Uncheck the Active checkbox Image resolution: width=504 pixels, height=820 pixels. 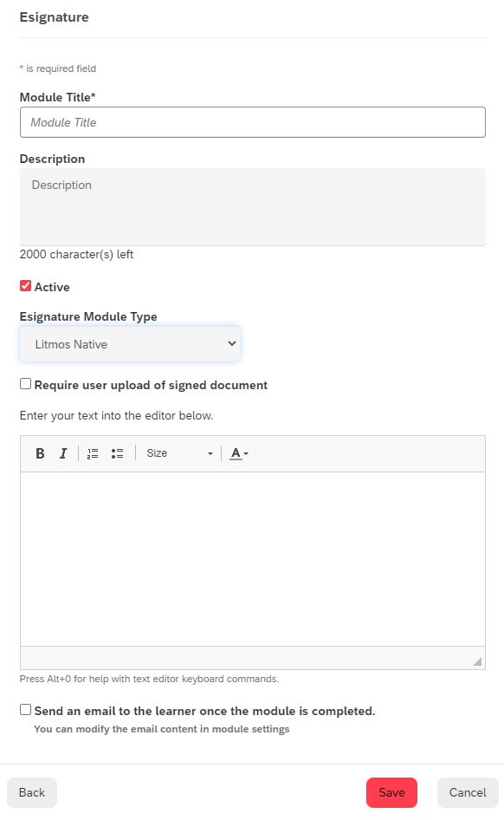[x=26, y=286]
